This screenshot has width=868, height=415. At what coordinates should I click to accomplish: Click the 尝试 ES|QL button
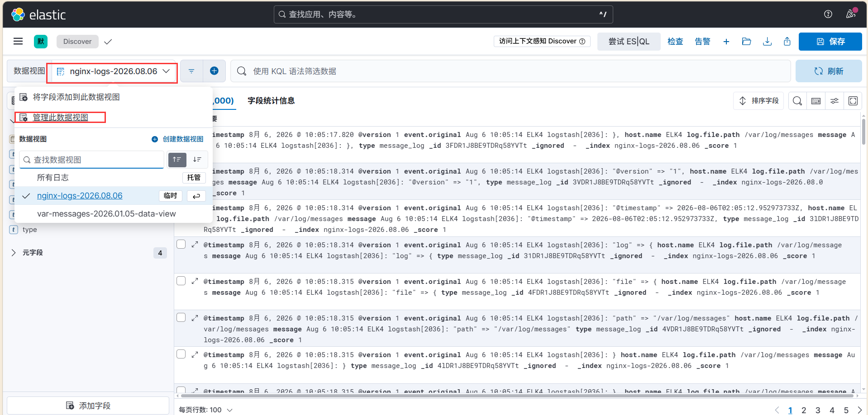pos(629,42)
